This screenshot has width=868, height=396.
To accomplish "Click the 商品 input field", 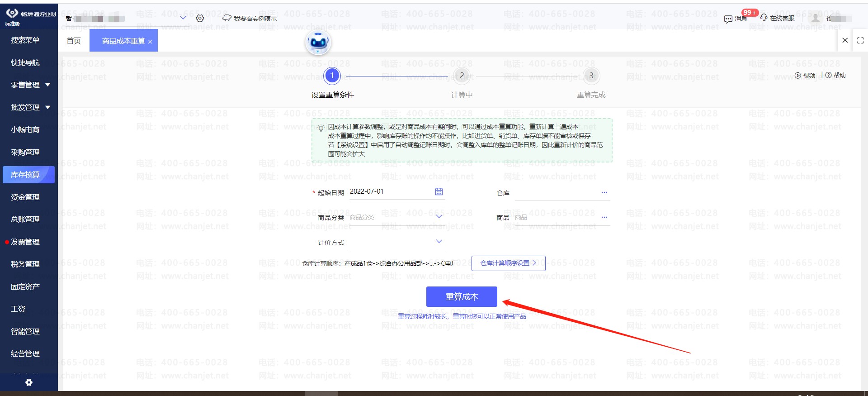I will pos(562,218).
